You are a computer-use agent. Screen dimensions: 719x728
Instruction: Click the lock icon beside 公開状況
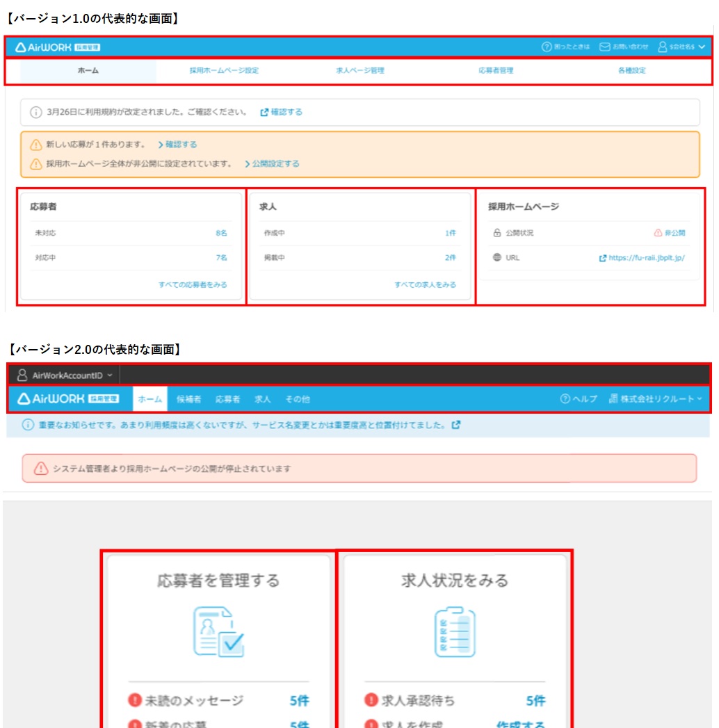496,233
